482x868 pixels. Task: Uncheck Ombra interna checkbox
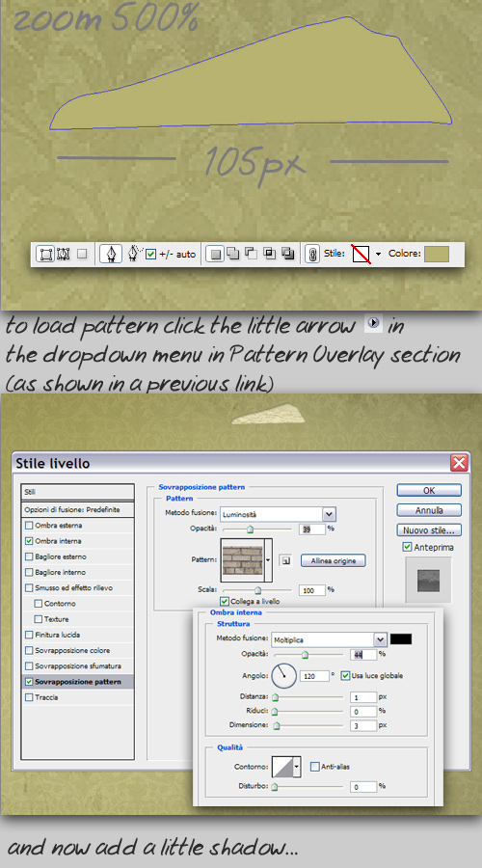(x=29, y=541)
